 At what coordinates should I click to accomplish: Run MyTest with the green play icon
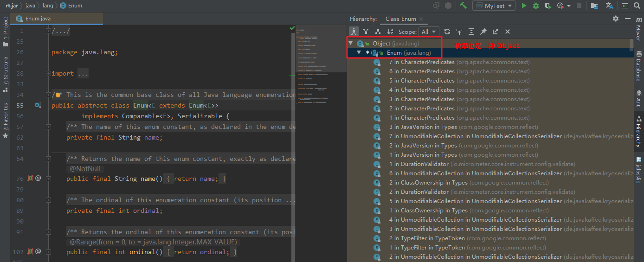pos(524,6)
